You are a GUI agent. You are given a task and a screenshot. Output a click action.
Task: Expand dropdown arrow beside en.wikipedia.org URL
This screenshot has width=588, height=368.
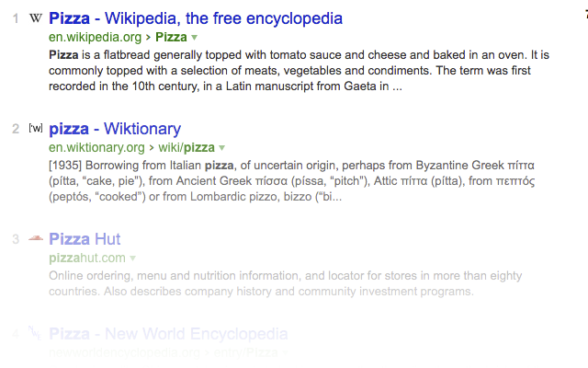pos(195,38)
